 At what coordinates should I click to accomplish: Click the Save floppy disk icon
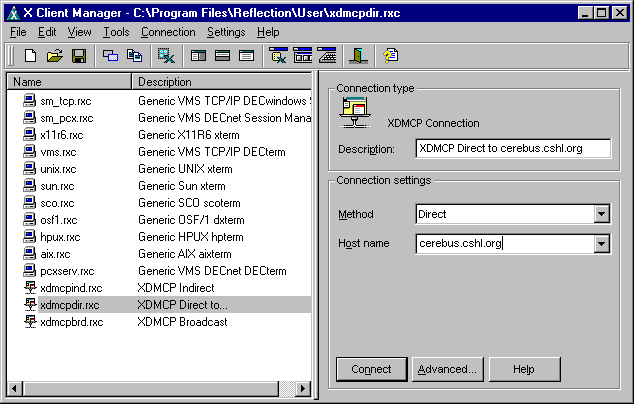tap(79, 56)
